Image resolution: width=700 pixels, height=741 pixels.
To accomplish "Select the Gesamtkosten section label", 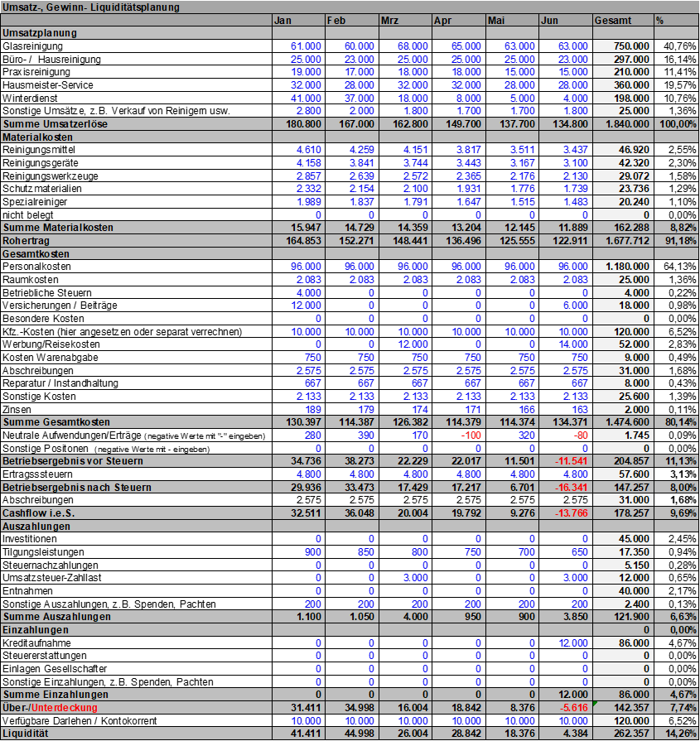I will click(36, 253).
